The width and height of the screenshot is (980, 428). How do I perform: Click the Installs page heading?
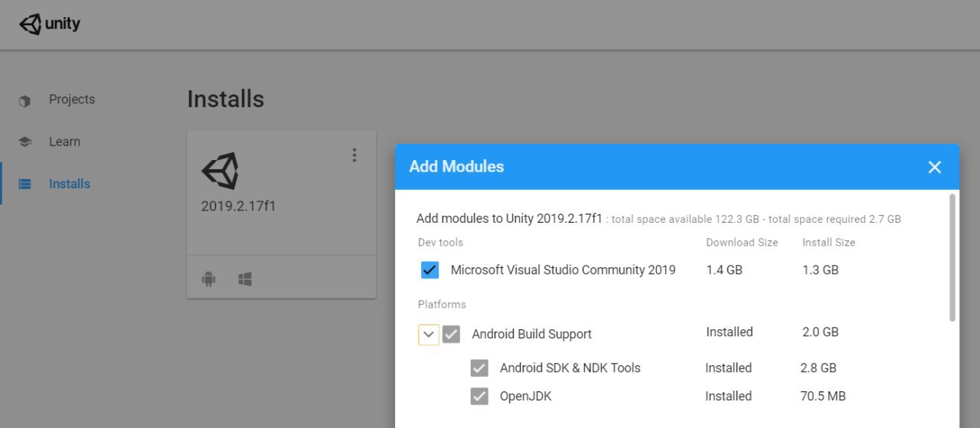pos(225,100)
